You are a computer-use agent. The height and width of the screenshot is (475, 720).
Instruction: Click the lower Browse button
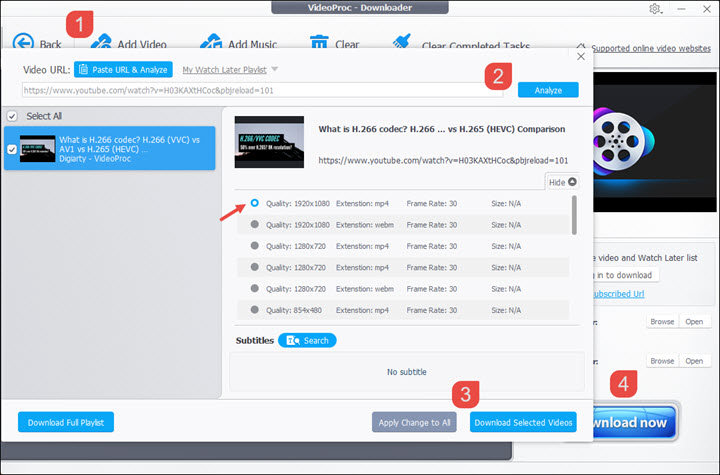(662, 361)
